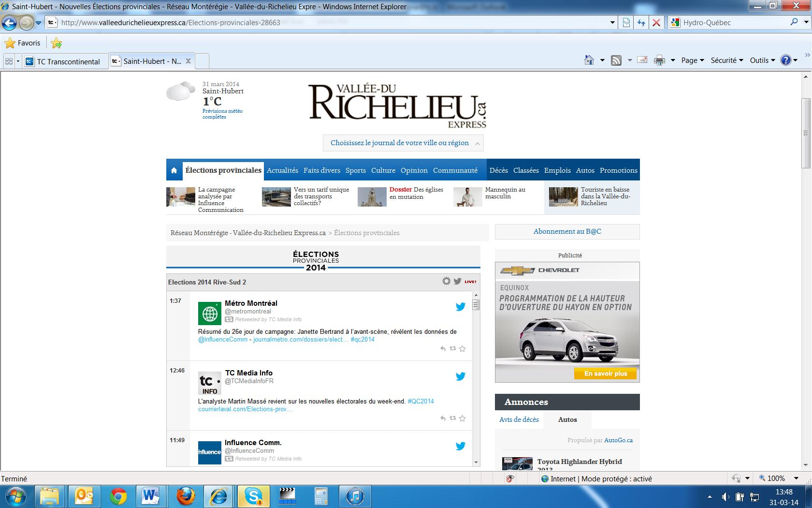Open Google Chrome from the taskbar
The image size is (812, 508).
(x=118, y=496)
